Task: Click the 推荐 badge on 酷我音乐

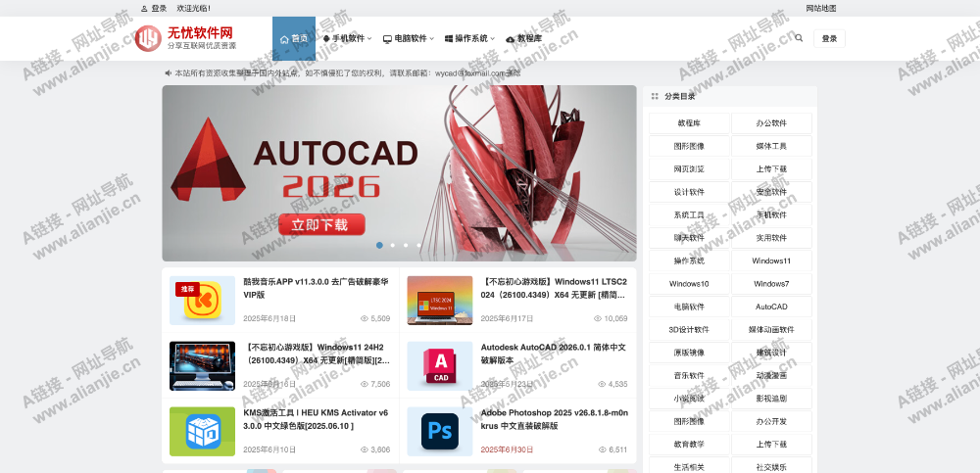Action: (187, 289)
